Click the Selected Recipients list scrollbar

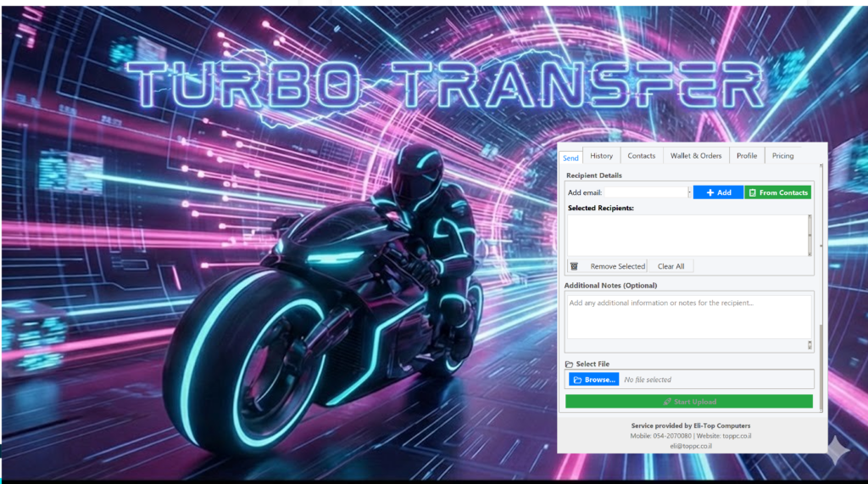[810, 235]
